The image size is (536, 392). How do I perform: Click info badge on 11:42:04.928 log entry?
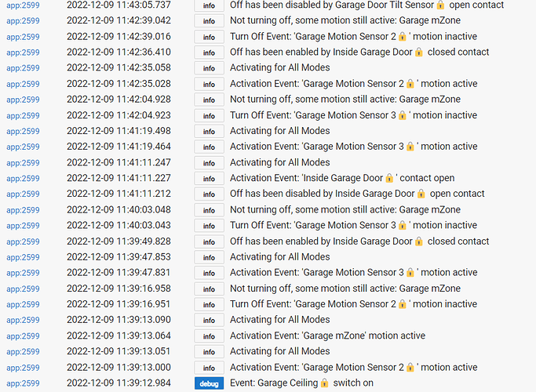(209, 100)
